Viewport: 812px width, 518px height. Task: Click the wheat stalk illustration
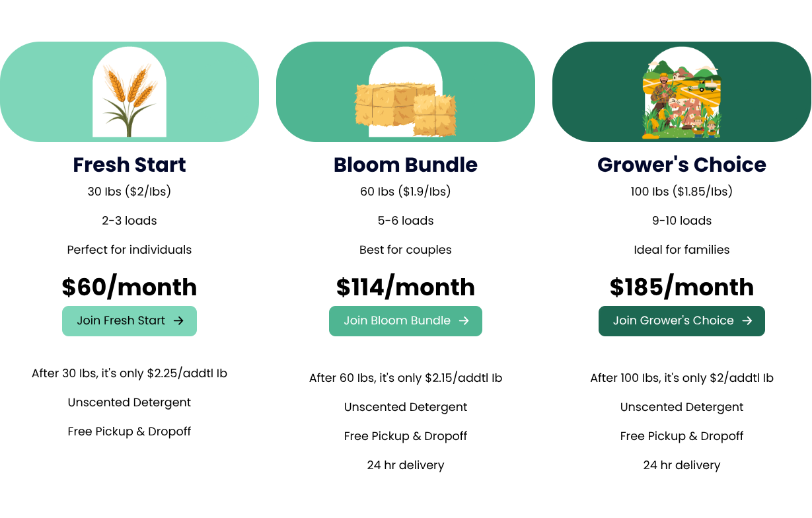[129, 99]
